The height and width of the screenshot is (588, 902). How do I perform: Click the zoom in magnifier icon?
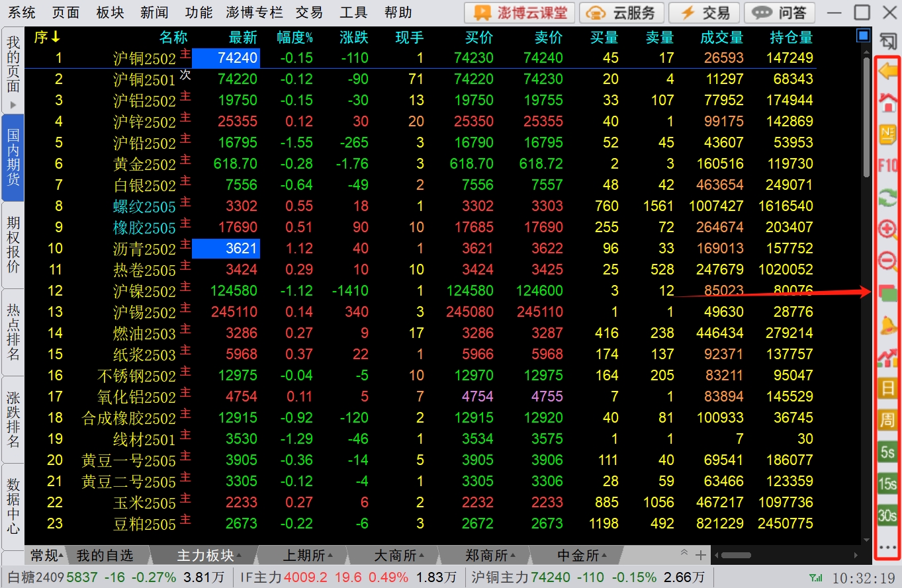coord(887,230)
